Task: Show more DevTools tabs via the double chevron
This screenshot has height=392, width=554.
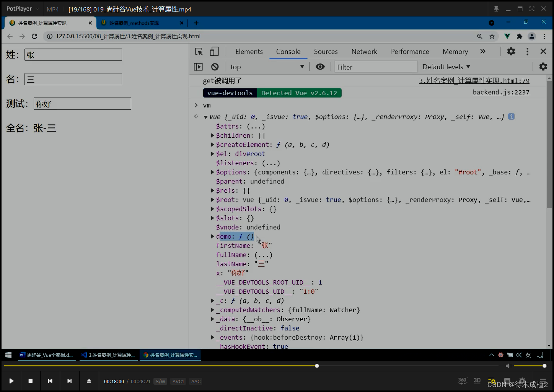Action: pos(483,51)
